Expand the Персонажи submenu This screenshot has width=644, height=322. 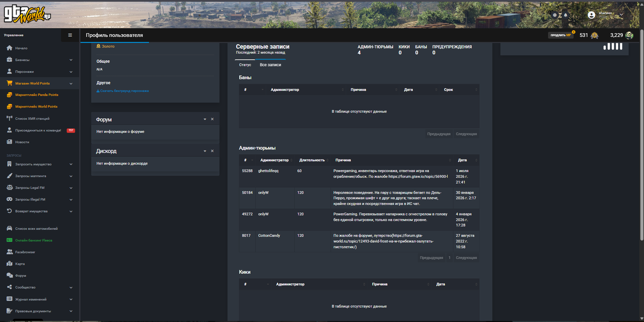(71, 71)
